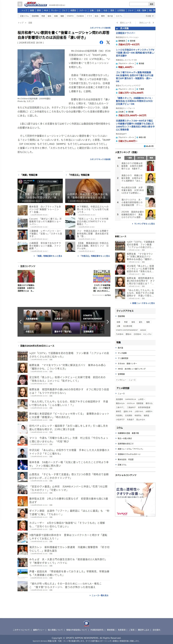Screen dimensions: 173x644
Task: Open the サッカー navigation tab
Action: [x=55, y=11]
